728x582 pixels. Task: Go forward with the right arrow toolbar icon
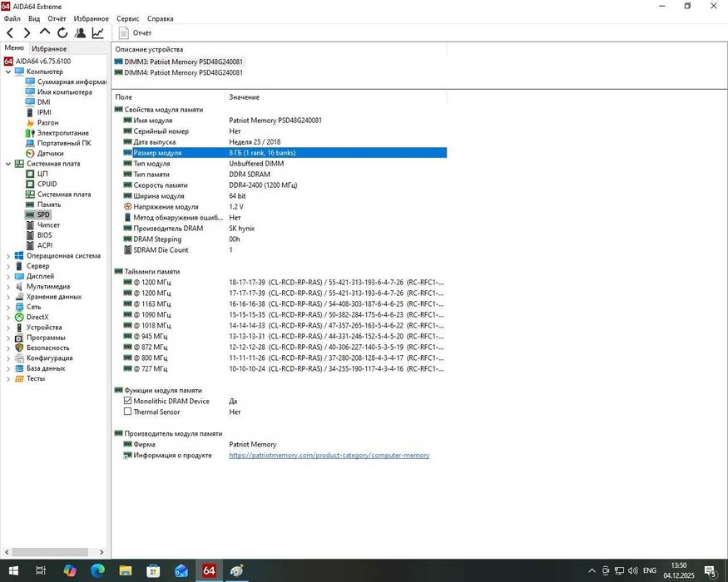(27, 33)
